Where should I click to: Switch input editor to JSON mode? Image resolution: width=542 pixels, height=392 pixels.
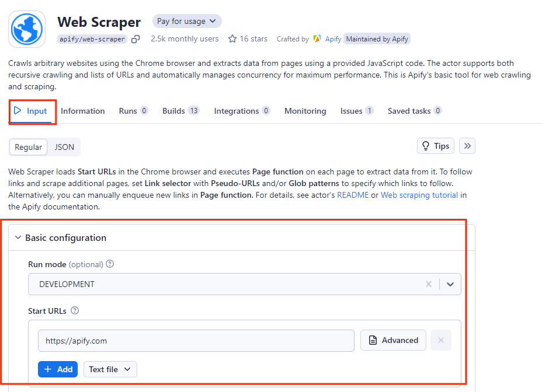point(64,147)
